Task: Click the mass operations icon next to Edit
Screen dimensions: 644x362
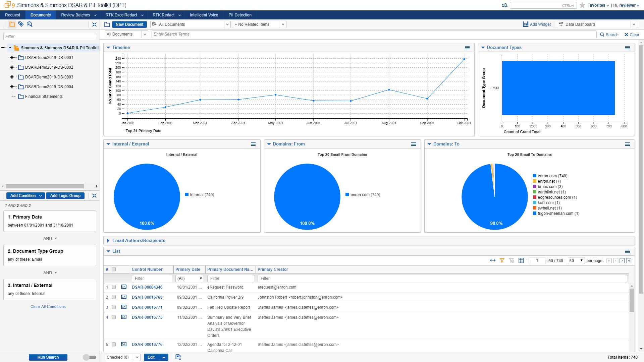Action: (x=178, y=357)
